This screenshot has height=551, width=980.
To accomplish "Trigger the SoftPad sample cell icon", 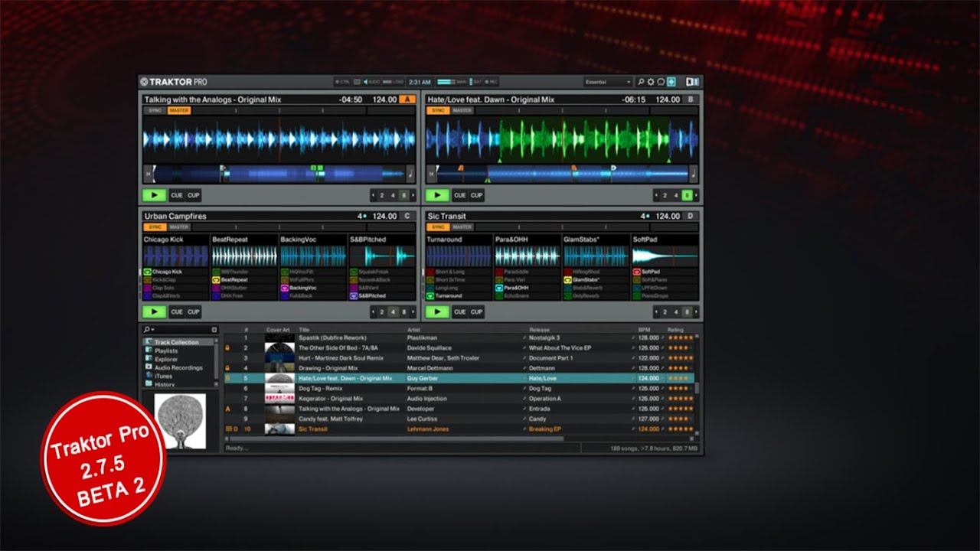I will click(x=636, y=272).
